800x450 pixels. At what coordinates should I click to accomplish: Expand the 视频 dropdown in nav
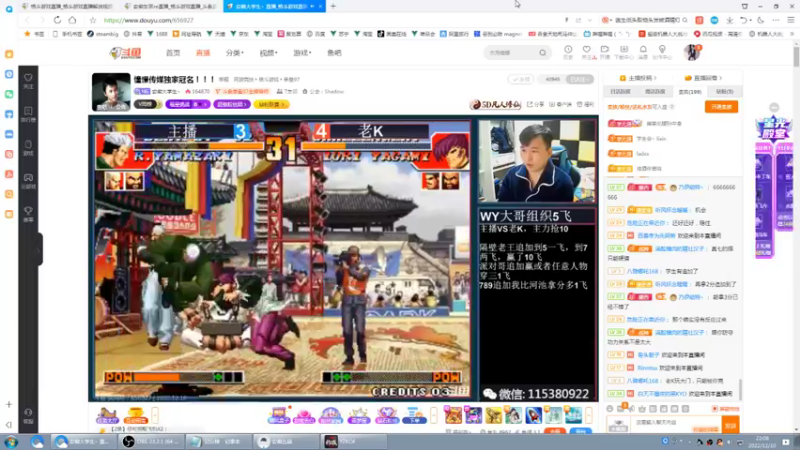tap(268, 53)
